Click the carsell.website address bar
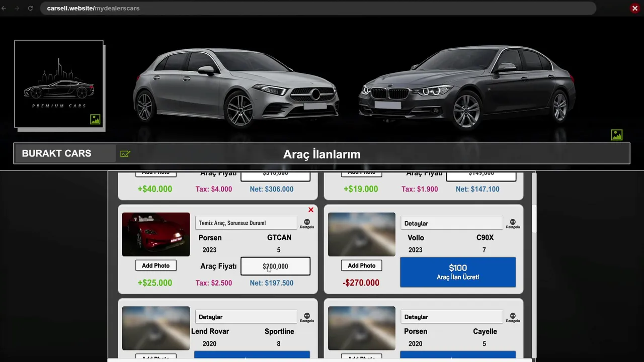The image size is (644, 362). (318, 8)
